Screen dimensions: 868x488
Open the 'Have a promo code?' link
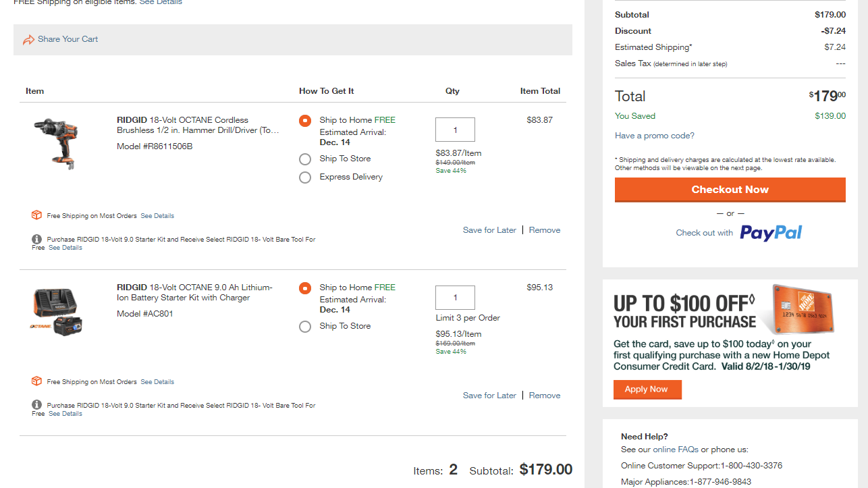pyautogui.click(x=654, y=136)
